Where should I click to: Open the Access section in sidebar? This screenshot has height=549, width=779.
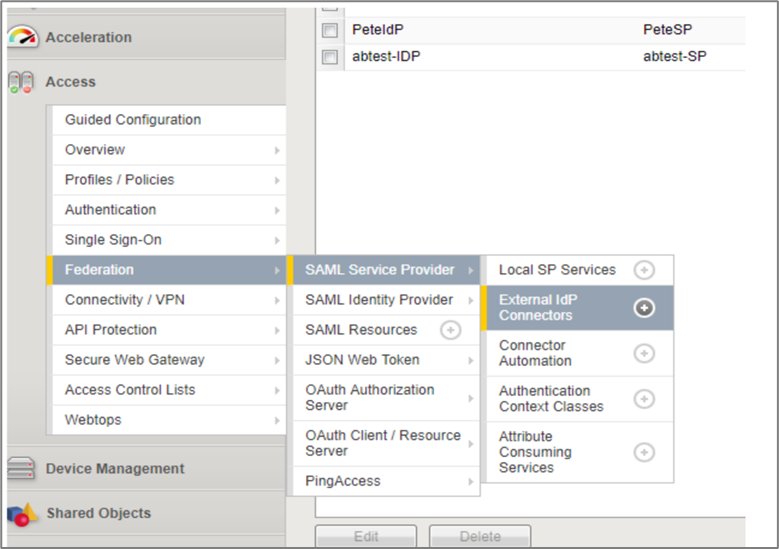[70, 82]
